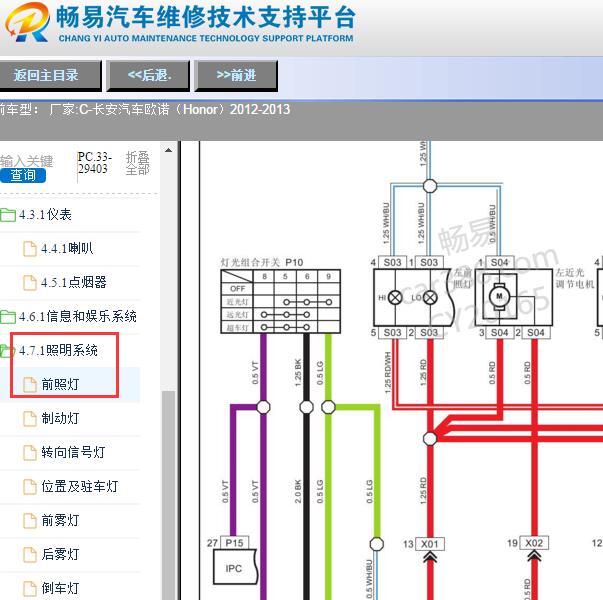Select 4.7.1照明系统 tree entry
The width and height of the screenshot is (603, 600).
coord(58,350)
